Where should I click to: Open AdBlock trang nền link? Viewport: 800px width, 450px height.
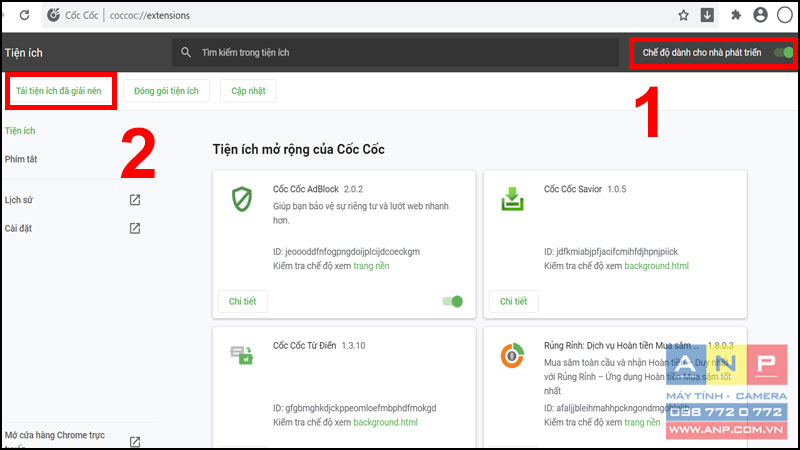pyautogui.click(x=371, y=266)
